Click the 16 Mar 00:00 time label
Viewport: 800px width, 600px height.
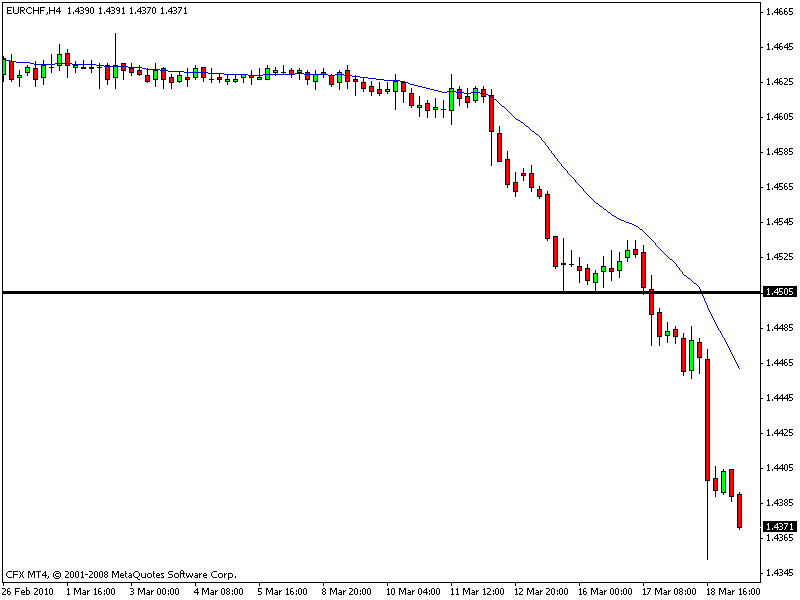point(603,590)
